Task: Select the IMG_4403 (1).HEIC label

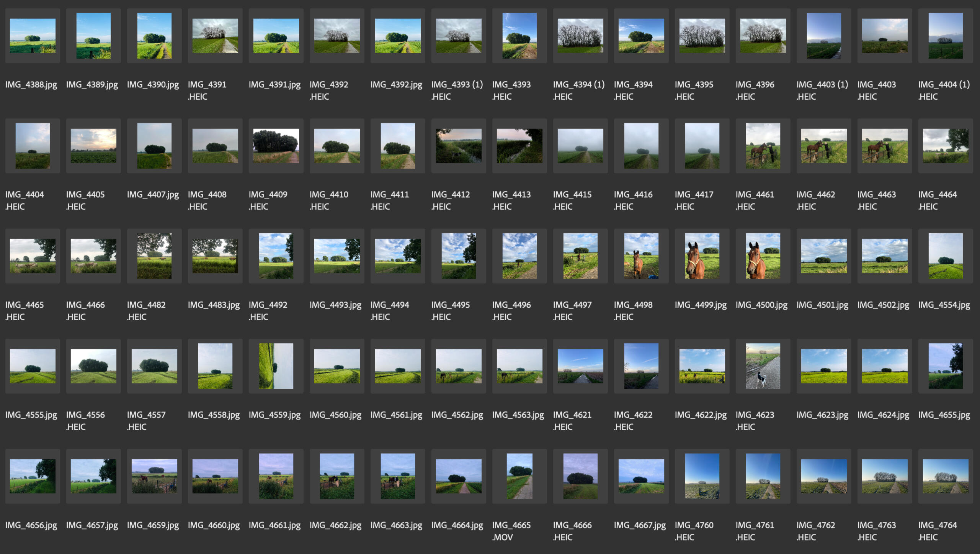Action: (822, 90)
